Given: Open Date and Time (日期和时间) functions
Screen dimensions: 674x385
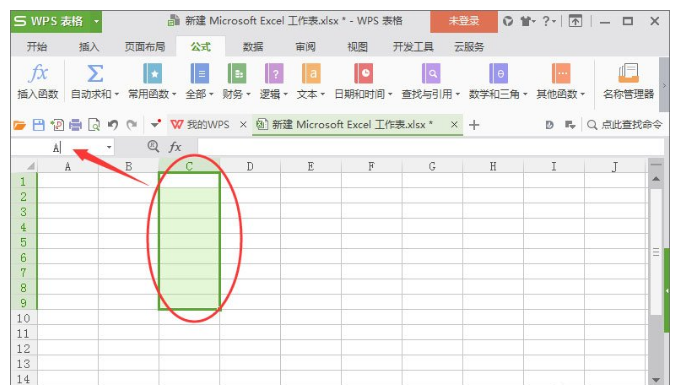Looking at the screenshot, I should pos(364,81).
